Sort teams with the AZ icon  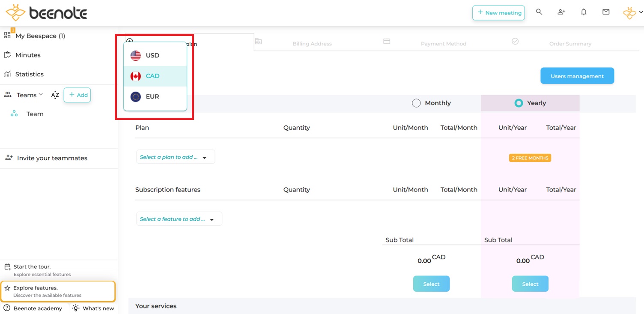click(x=55, y=95)
